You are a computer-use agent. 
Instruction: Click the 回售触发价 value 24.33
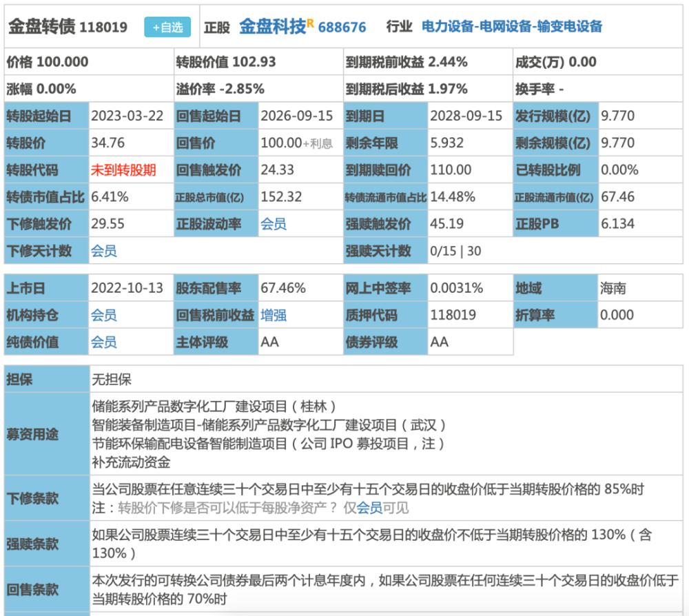[x=277, y=170]
